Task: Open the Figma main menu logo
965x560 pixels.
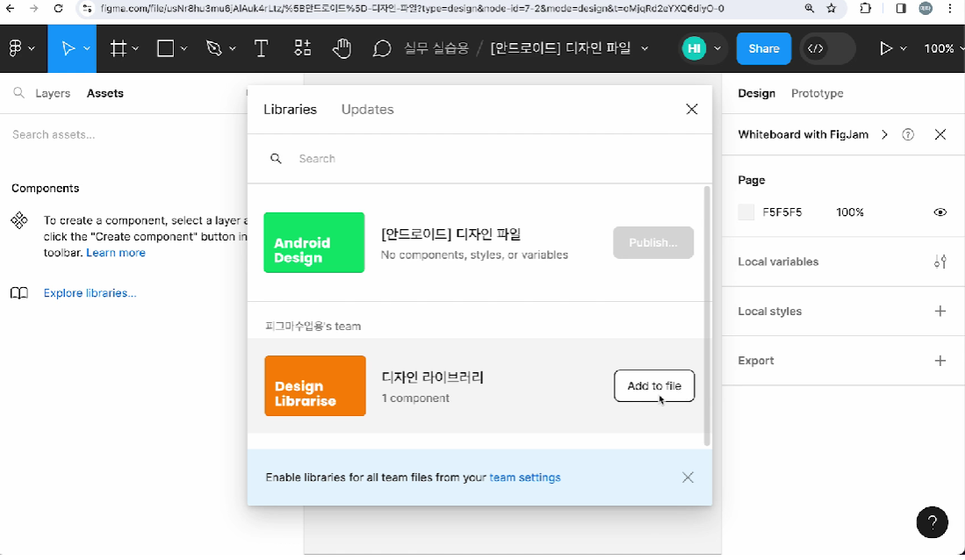Action: click(15, 48)
